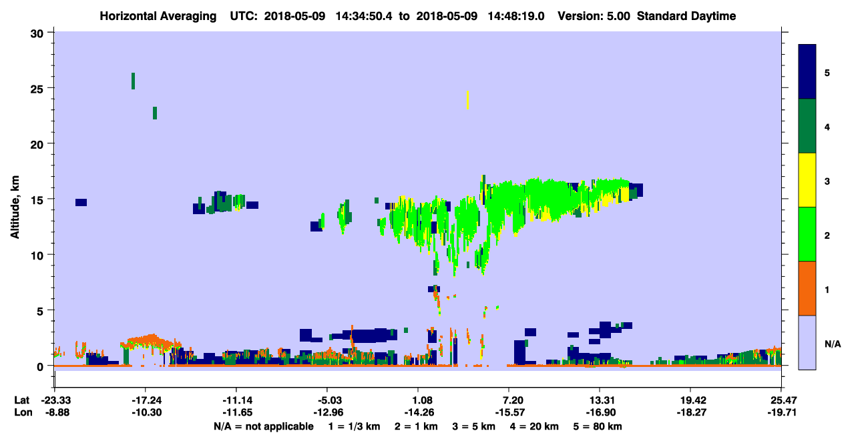
Task: Click the orange color bar segment labeled 1
Action: pyautogui.click(x=807, y=288)
